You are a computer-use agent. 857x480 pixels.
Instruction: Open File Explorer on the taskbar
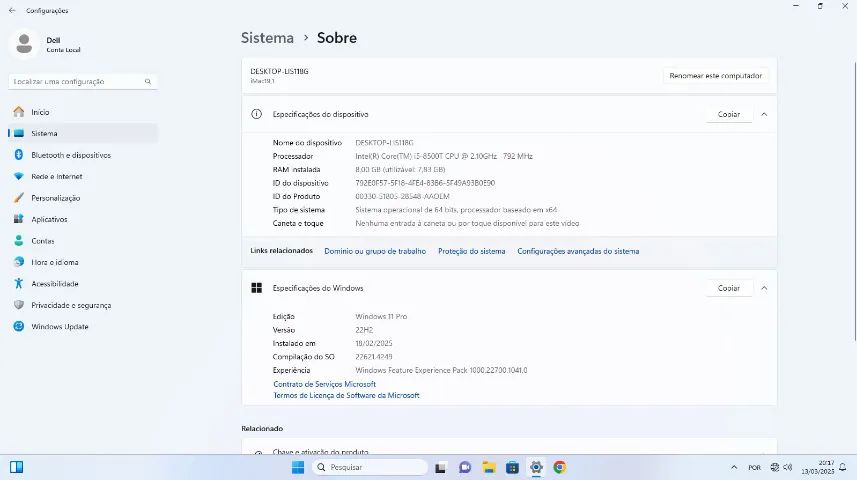[x=489, y=467]
